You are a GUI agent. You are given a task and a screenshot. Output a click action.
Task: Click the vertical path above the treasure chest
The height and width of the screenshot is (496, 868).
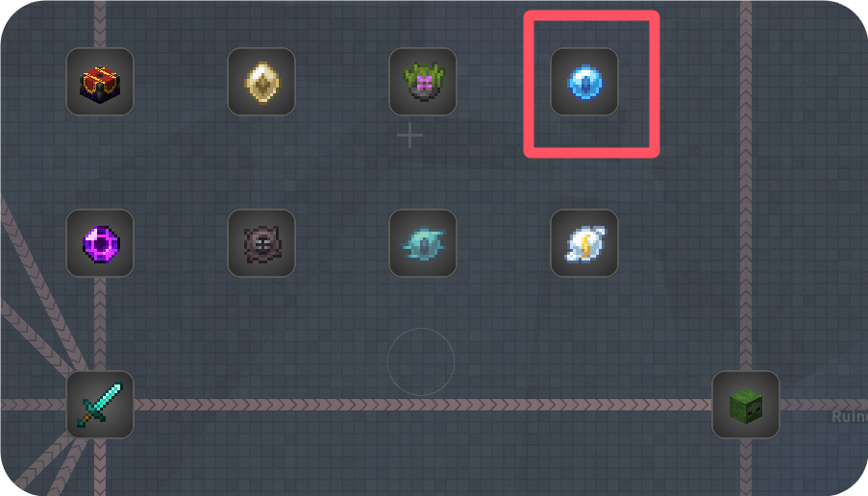tap(100, 24)
